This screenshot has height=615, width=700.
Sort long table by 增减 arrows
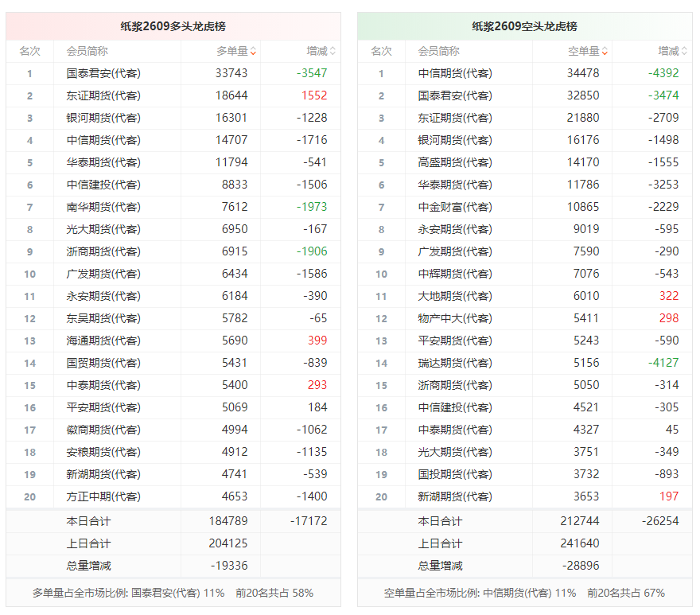click(x=332, y=52)
